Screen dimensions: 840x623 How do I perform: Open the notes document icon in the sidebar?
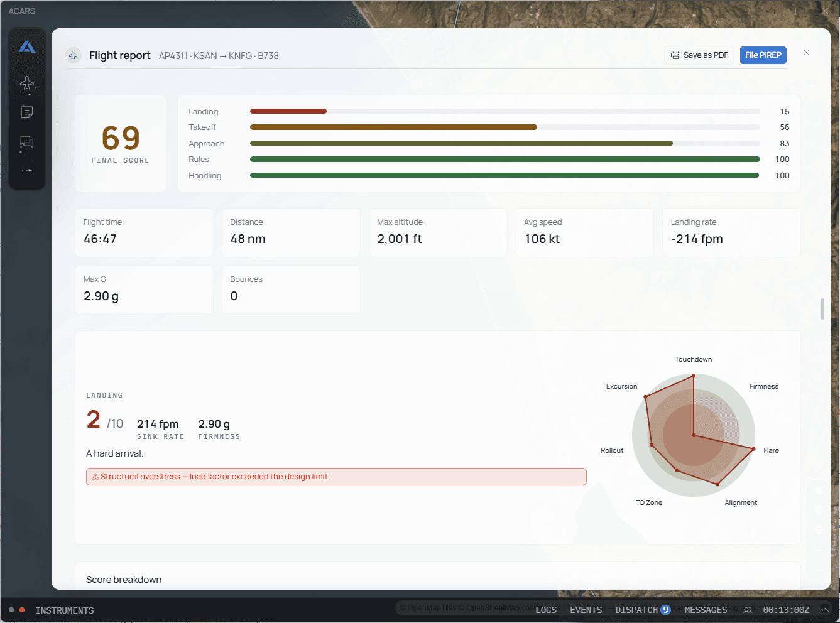pos(27,112)
